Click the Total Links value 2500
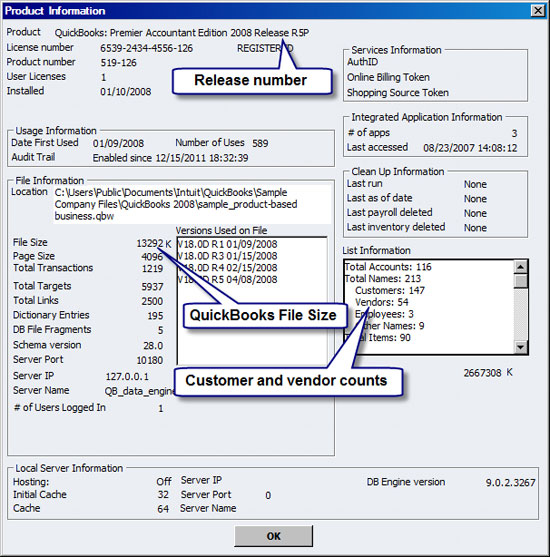Image resolution: width=550 pixels, height=557 pixels. 152,301
